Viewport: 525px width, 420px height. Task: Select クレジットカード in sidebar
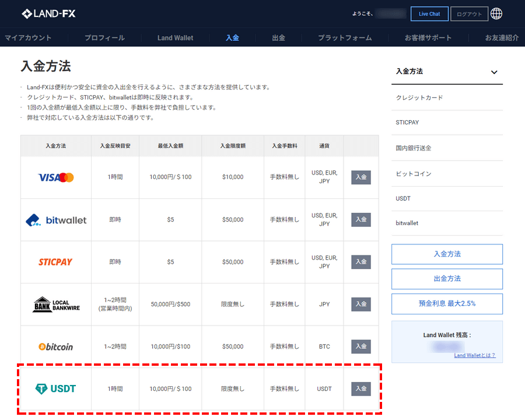point(447,98)
